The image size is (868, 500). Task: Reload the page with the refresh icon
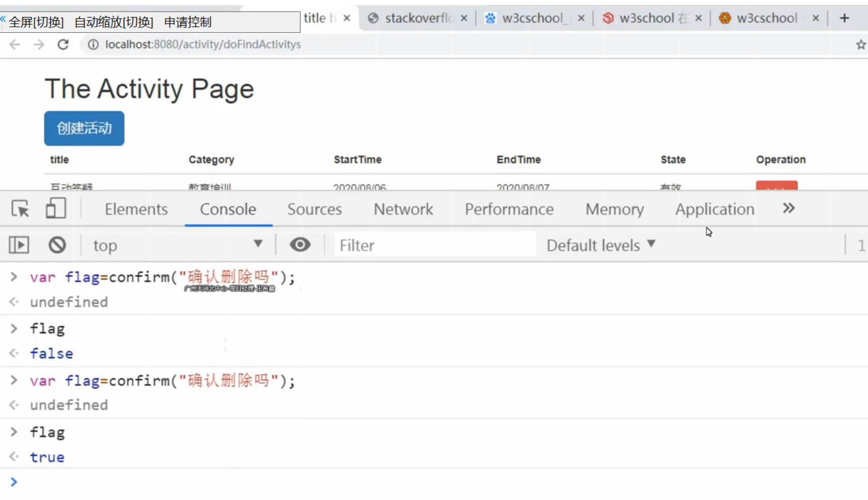63,44
